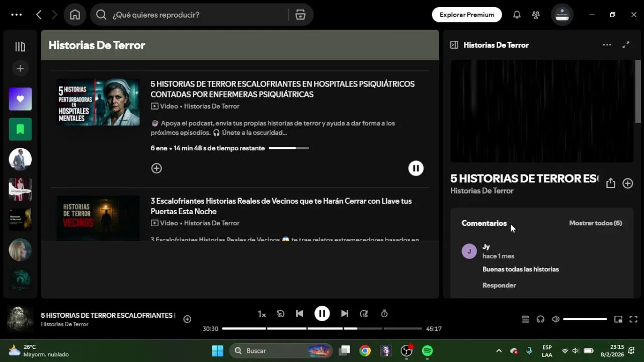Open the Vecinos episode thumbnail
Screen dimensions: 644x362
pos(98,218)
